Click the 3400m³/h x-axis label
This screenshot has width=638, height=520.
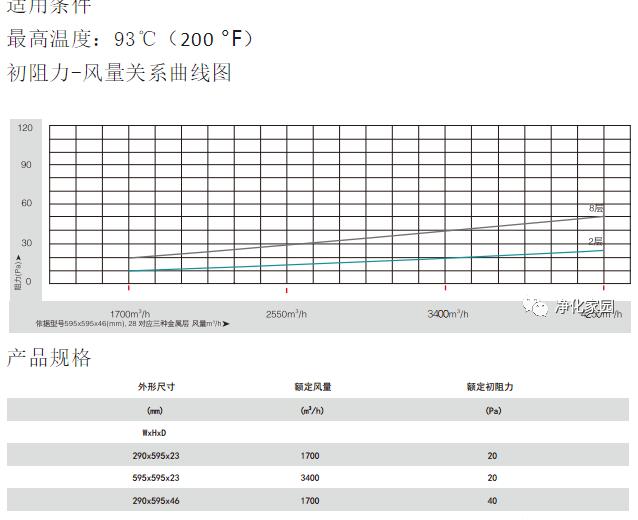446,314
